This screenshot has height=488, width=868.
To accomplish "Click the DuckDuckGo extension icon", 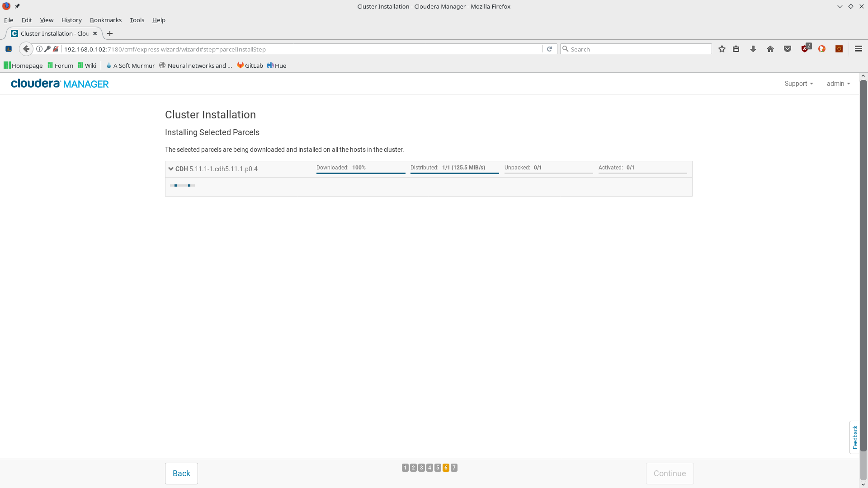I will (x=822, y=49).
